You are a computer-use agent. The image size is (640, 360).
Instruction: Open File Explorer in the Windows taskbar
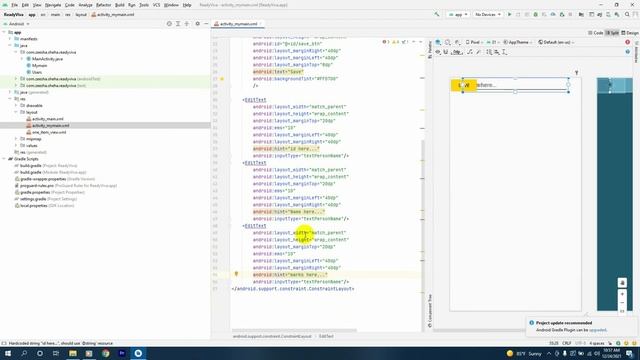pyautogui.click(x=73, y=353)
